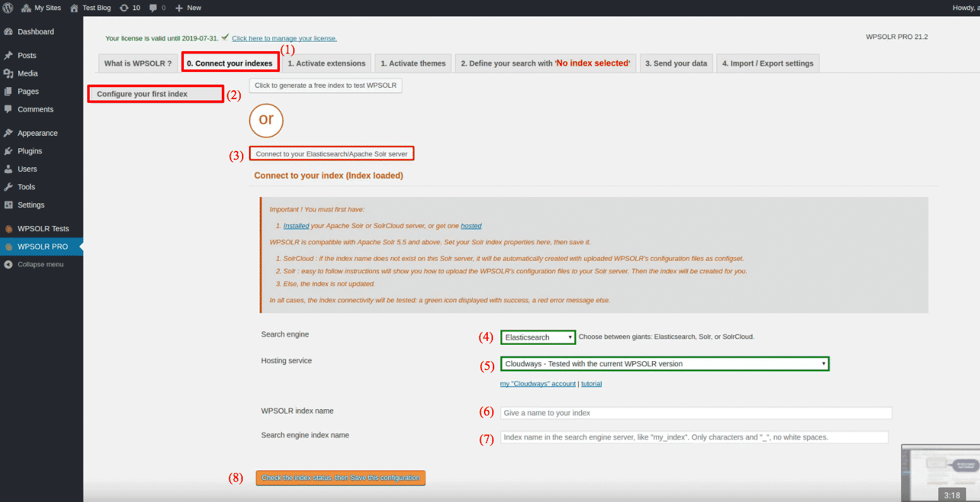Open the hosted link in the notice
The height and width of the screenshot is (502, 980).
pyautogui.click(x=471, y=225)
